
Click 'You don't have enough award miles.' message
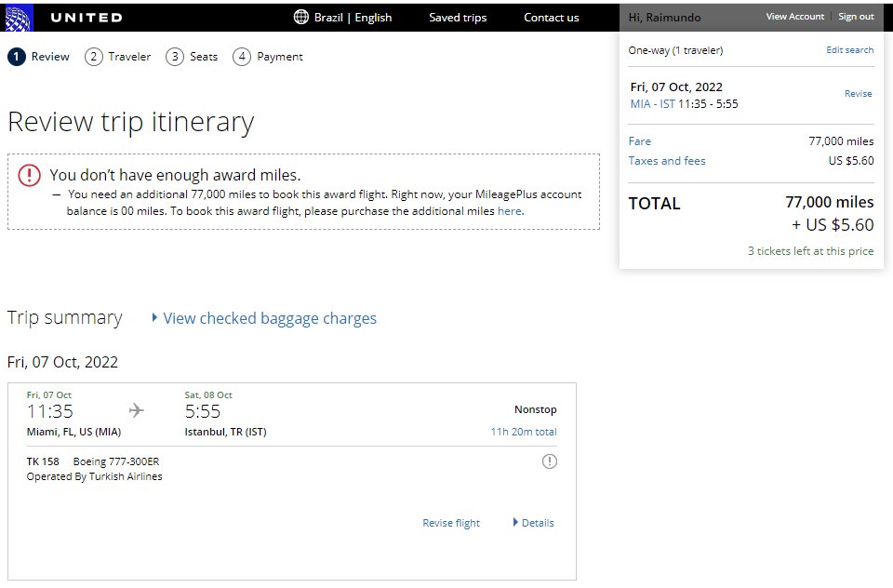[175, 175]
